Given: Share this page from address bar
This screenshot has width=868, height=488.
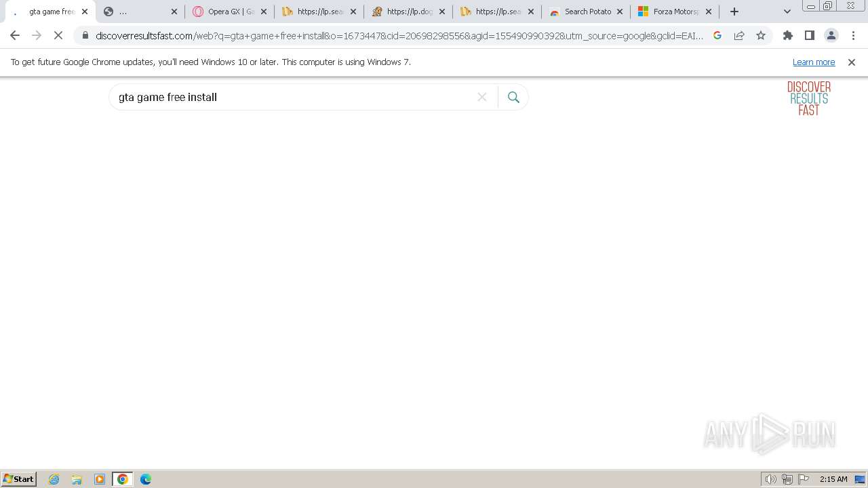Looking at the screenshot, I should tap(739, 36).
